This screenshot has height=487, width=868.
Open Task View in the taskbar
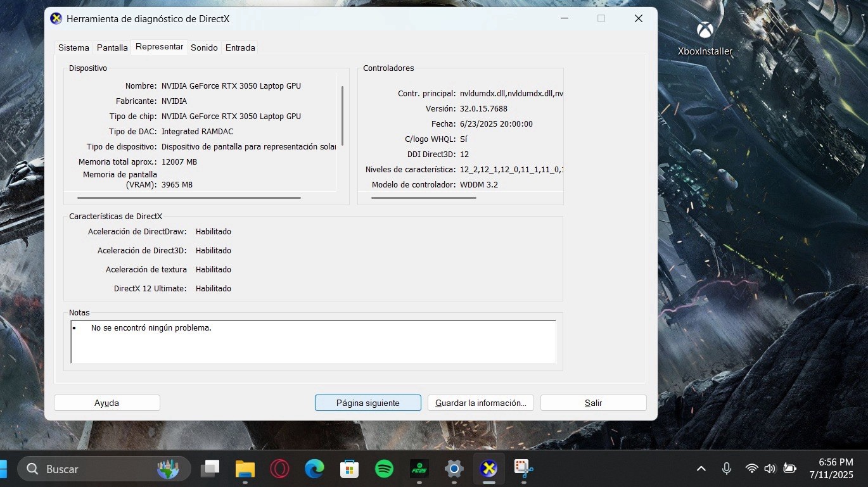(x=210, y=469)
